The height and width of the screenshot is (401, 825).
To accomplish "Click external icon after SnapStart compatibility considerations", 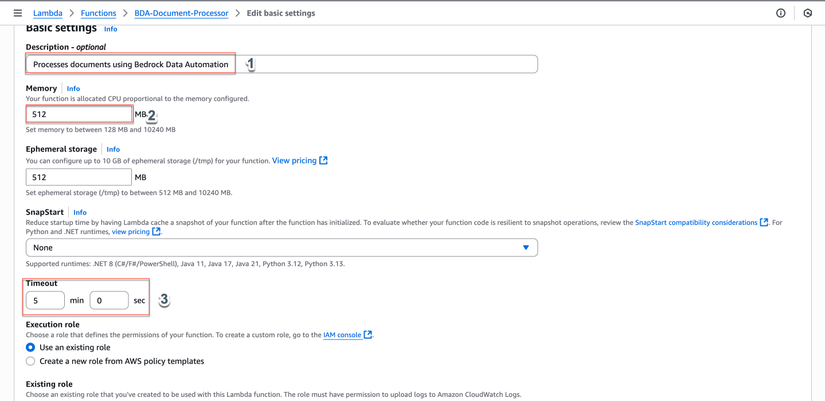I will click(764, 222).
